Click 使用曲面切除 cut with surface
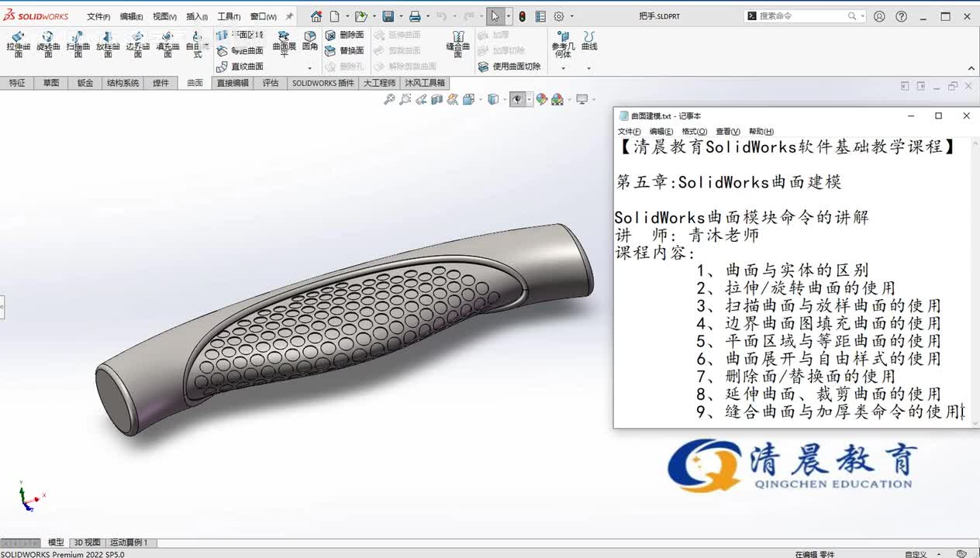The height and width of the screenshot is (558, 980). click(509, 67)
